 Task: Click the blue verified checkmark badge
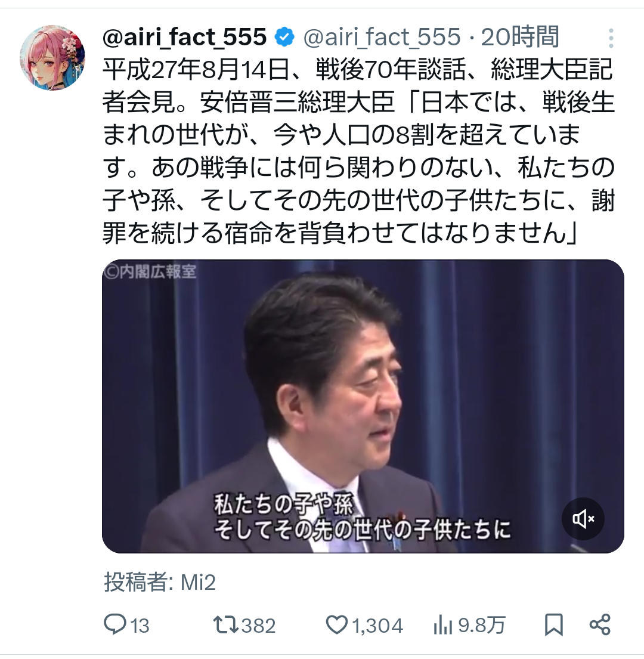click(x=284, y=38)
